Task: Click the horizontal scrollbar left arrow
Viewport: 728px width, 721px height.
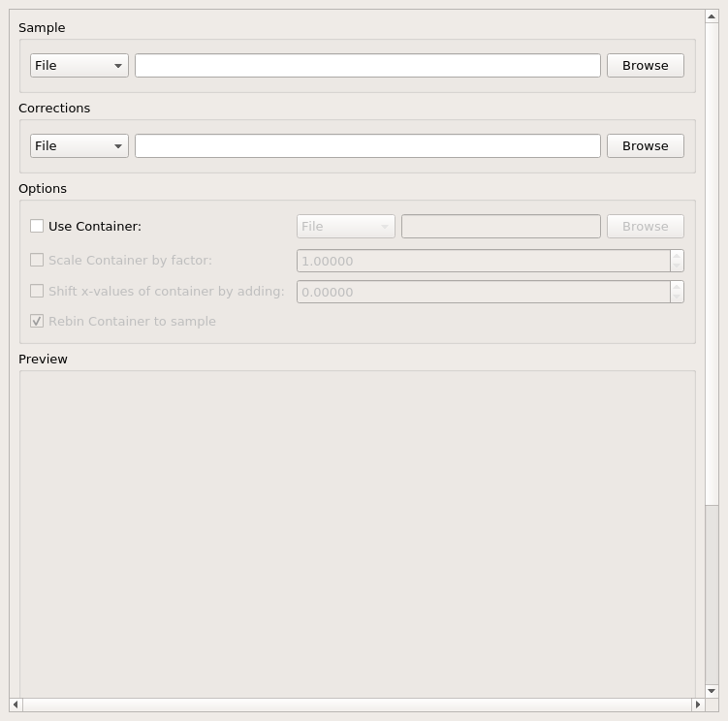Action: [16, 705]
